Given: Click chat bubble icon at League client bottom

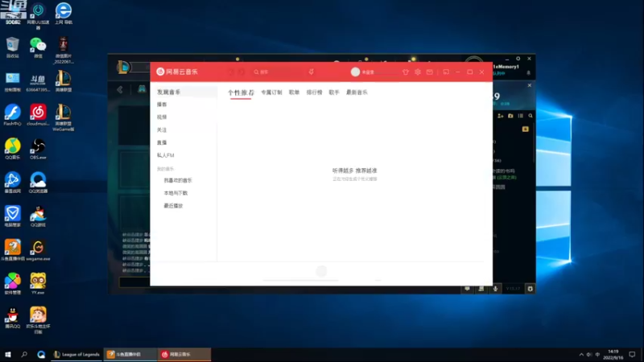Looking at the screenshot, I should [x=468, y=289].
